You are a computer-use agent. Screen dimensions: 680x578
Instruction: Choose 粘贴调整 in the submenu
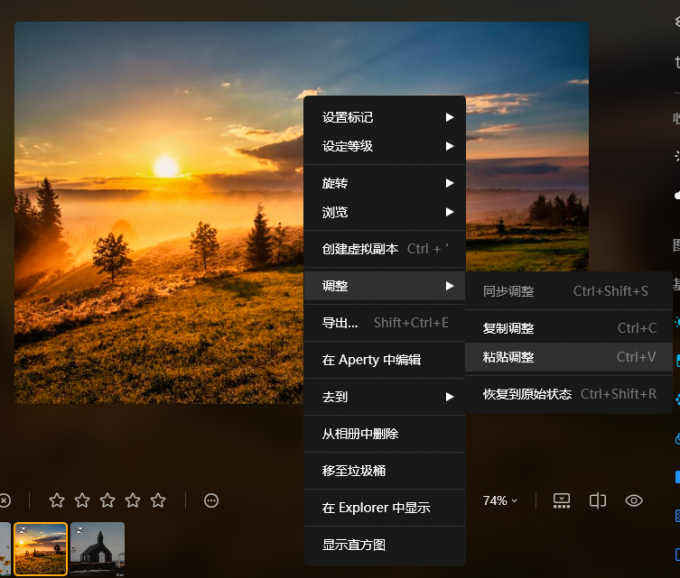(569, 357)
